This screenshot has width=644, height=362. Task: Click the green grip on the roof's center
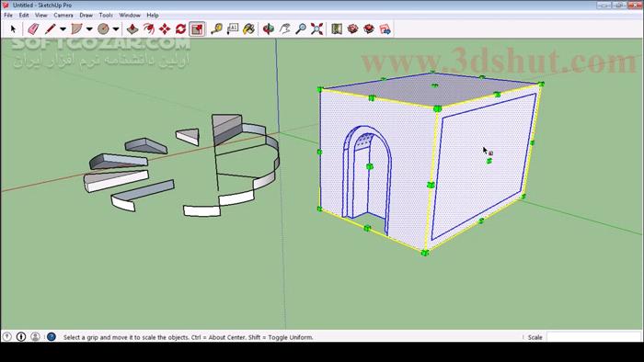point(434,85)
